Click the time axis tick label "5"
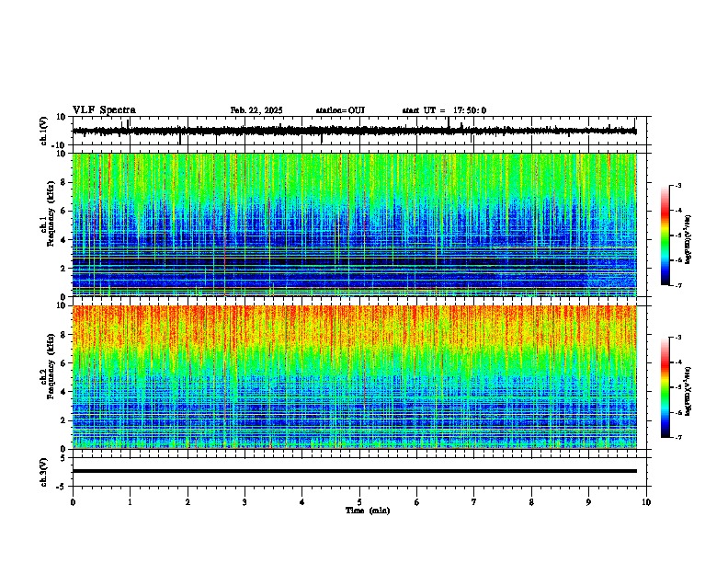Image resolution: width=728 pixels, height=563 pixels. [359, 502]
